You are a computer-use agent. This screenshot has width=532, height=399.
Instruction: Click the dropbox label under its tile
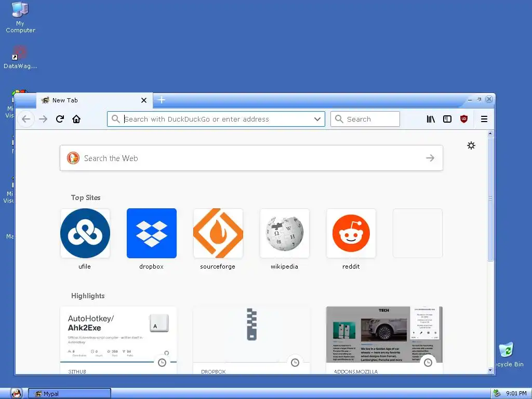click(x=151, y=267)
